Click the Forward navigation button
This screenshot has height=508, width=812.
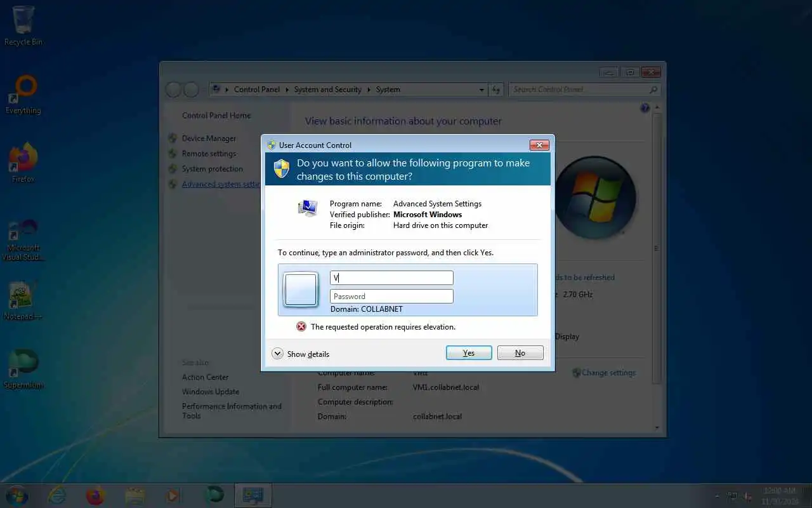point(191,90)
